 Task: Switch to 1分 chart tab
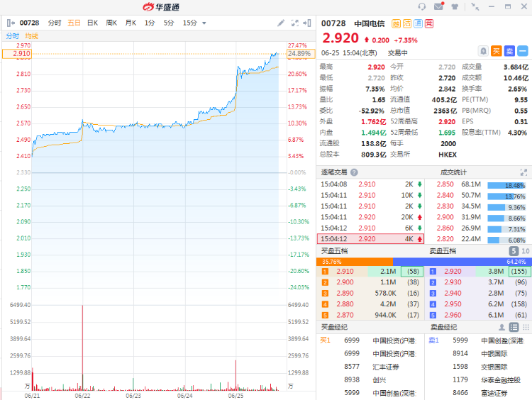click(150, 23)
